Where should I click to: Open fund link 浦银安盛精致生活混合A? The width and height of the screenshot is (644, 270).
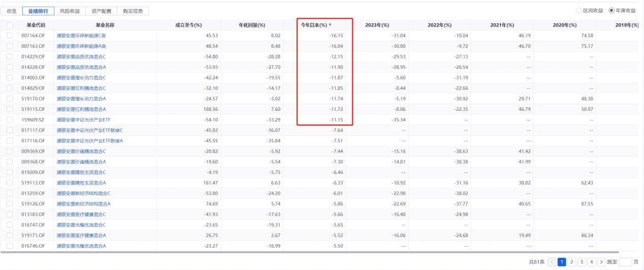click(81, 183)
